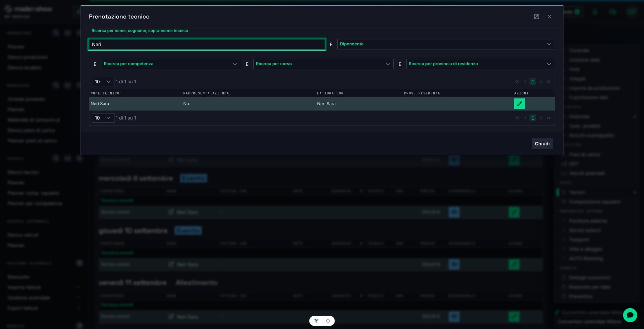
Task: Click the 1 di 1 su 1 text above the table
Action: click(x=126, y=82)
